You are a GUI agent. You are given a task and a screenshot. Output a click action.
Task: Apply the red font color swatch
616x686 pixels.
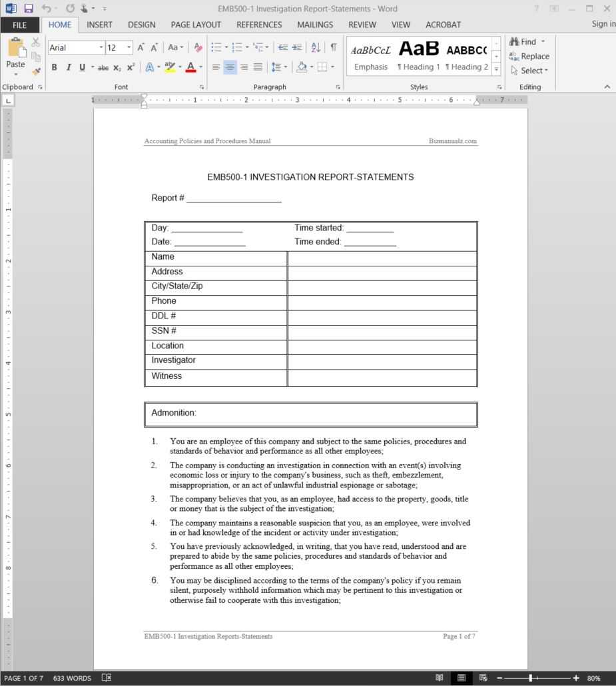190,67
